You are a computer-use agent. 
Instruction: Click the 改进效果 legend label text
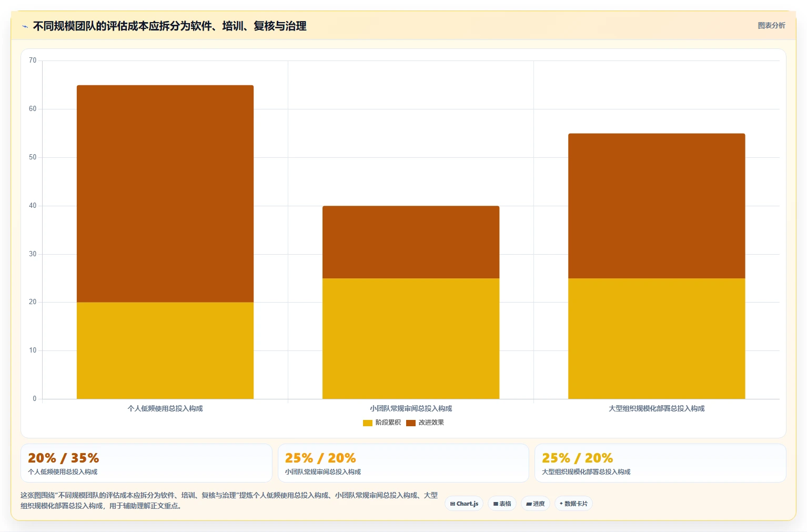click(431, 423)
